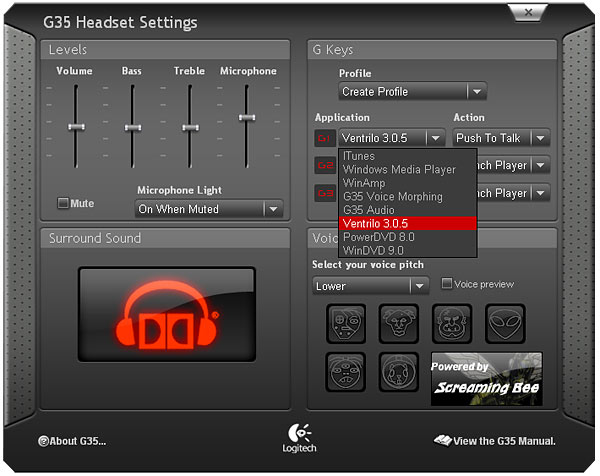Click the Microphone level slider handle
600x476 pixels.
point(246,117)
